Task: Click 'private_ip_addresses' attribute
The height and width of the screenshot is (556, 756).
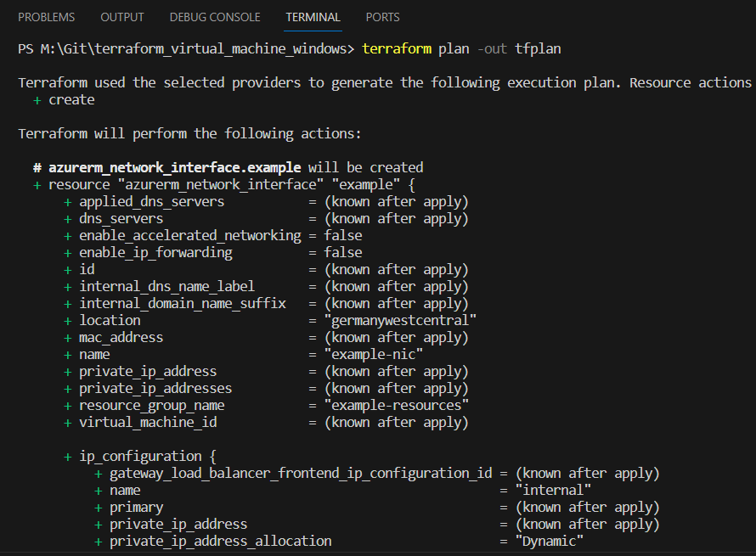Action: click(155, 389)
